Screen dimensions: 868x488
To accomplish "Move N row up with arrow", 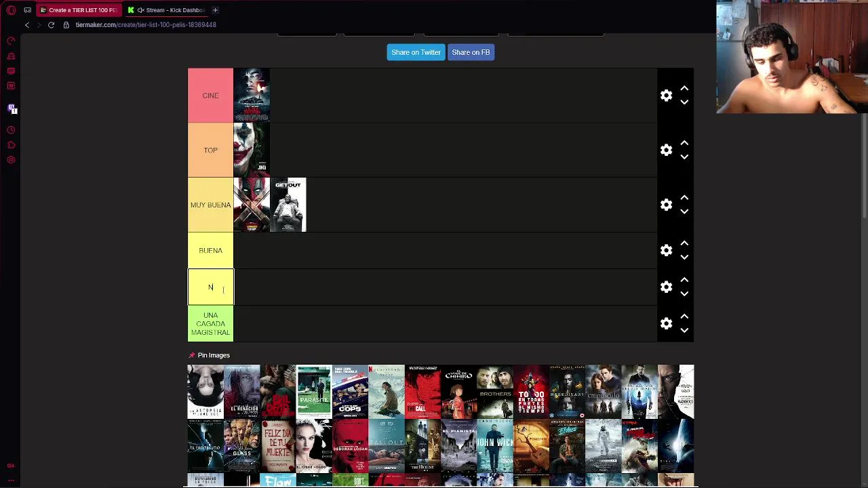I will pos(684,280).
